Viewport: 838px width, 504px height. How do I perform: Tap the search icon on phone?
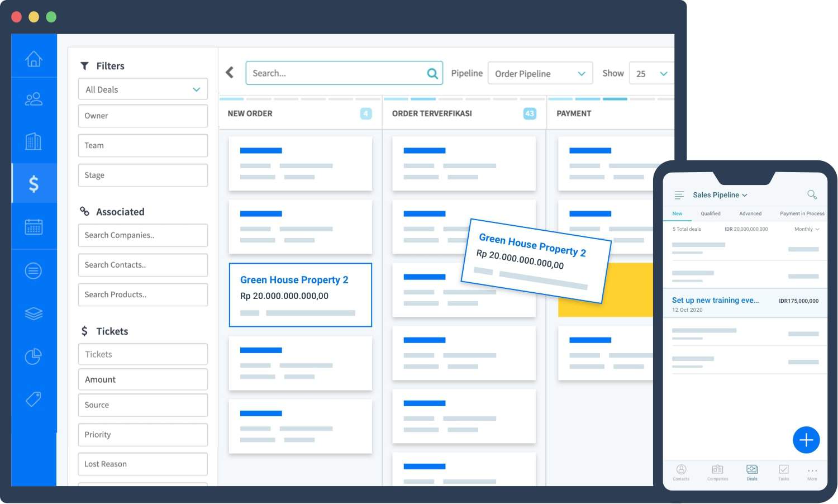(x=812, y=194)
